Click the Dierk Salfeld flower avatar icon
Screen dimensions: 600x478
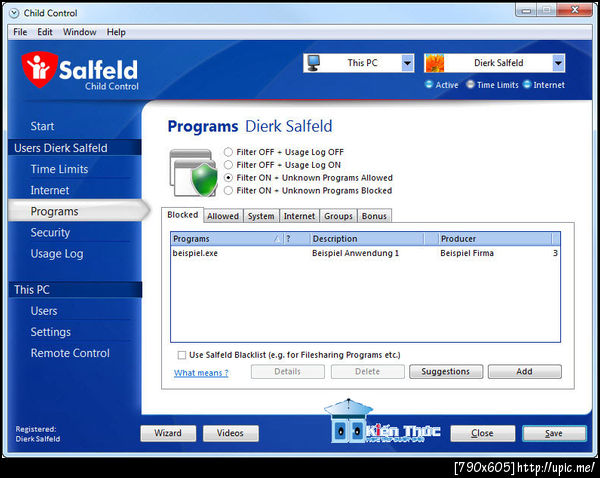[435, 63]
